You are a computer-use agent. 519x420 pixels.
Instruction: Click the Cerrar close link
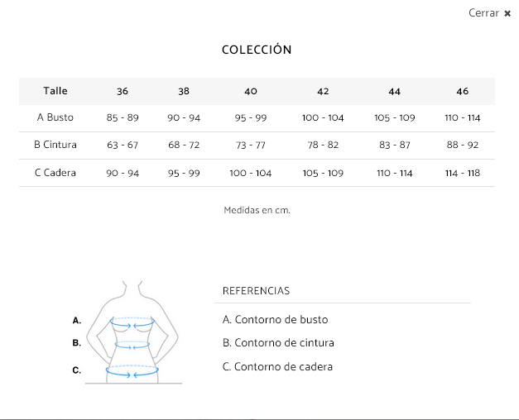(x=483, y=13)
